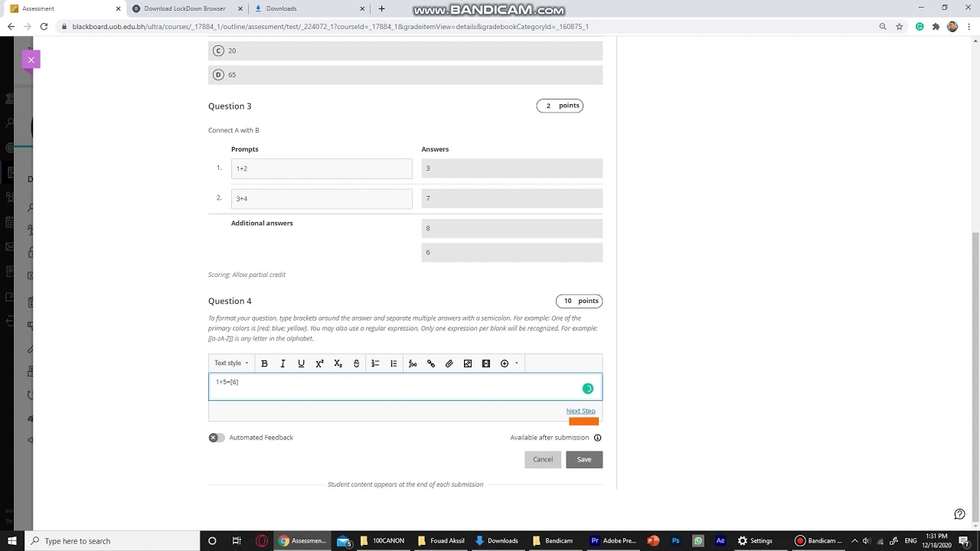
Task: Click the additional answer 8
Action: (x=511, y=228)
